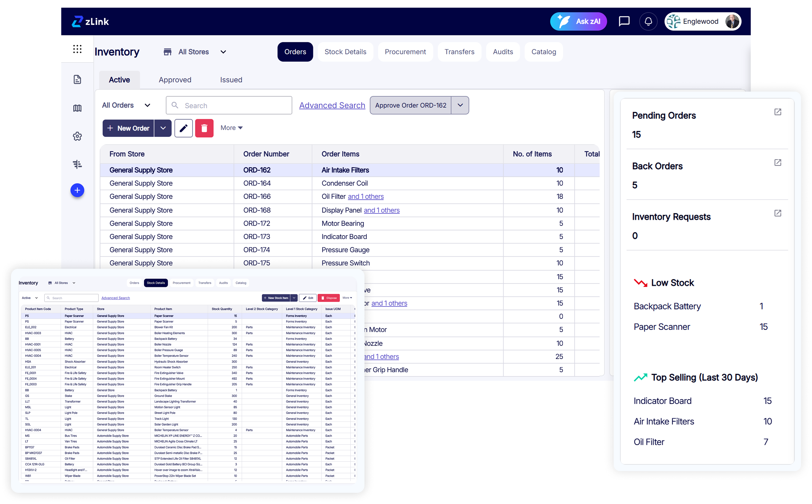Click the blue plus circle button
The width and height of the screenshot is (812, 504).
pyautogui.click(x=77, y=190)
